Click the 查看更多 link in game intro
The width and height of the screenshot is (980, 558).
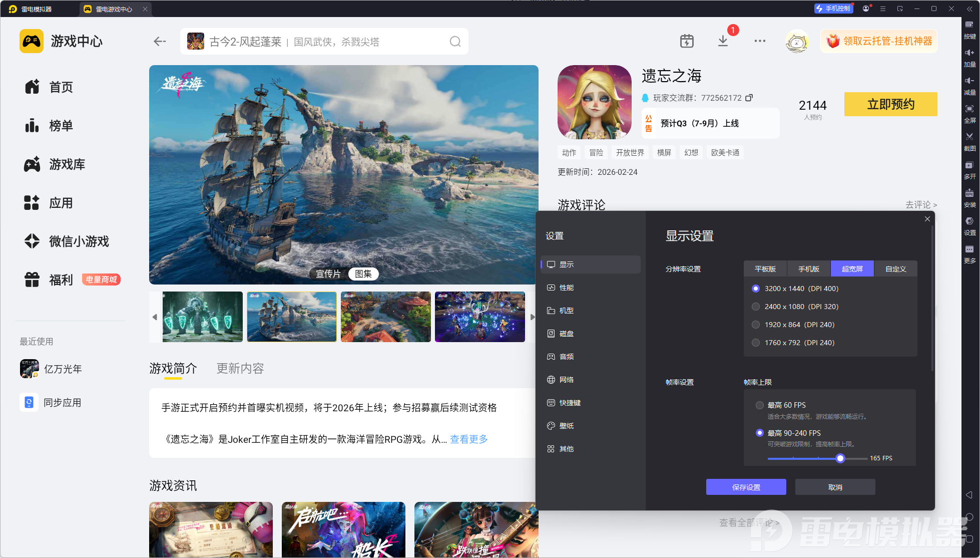[x=468, y=439]
